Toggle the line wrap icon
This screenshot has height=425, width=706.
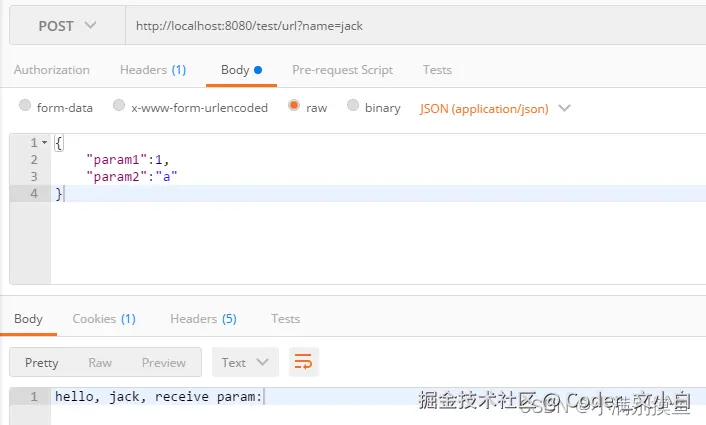click(x=303, y=362)
